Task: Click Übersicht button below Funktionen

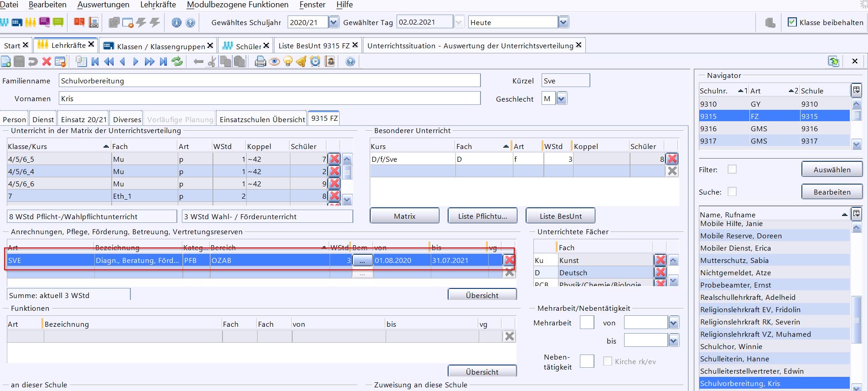Action: coord(482,371)
